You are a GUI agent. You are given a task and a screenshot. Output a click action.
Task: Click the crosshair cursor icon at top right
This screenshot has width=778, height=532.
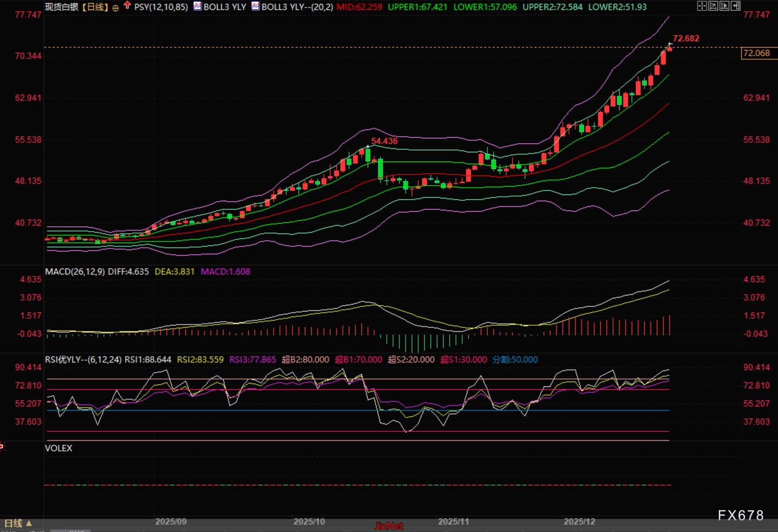[702, 6]
